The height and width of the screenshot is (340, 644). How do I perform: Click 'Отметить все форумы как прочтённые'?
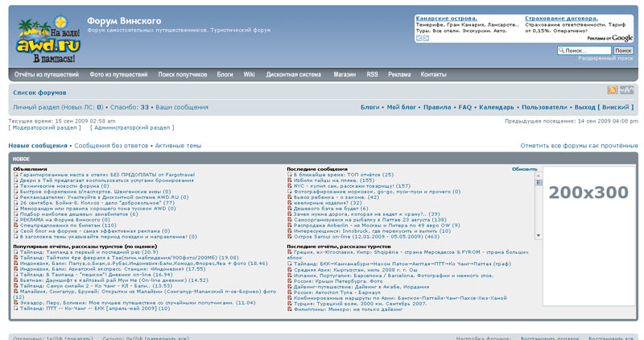pyautogui.click(x=579, y=146)
